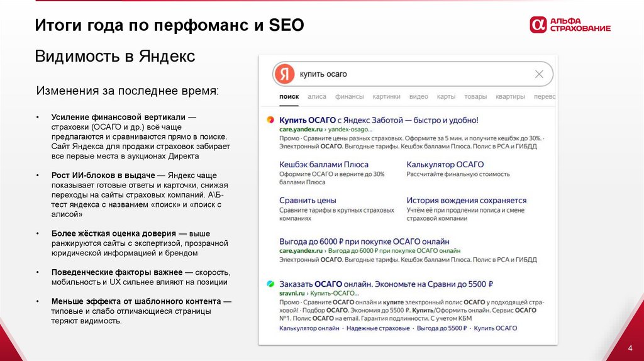644x361 pixels.
Task: Click the heading 'Итоги года по перфоманс и SEO'
Action: point(169,25)
